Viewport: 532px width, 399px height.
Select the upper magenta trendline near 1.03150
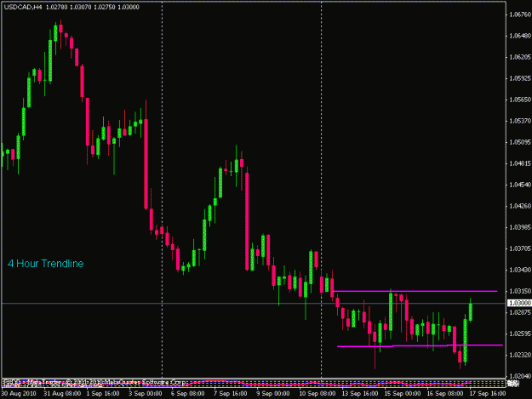tap(415, 291)
